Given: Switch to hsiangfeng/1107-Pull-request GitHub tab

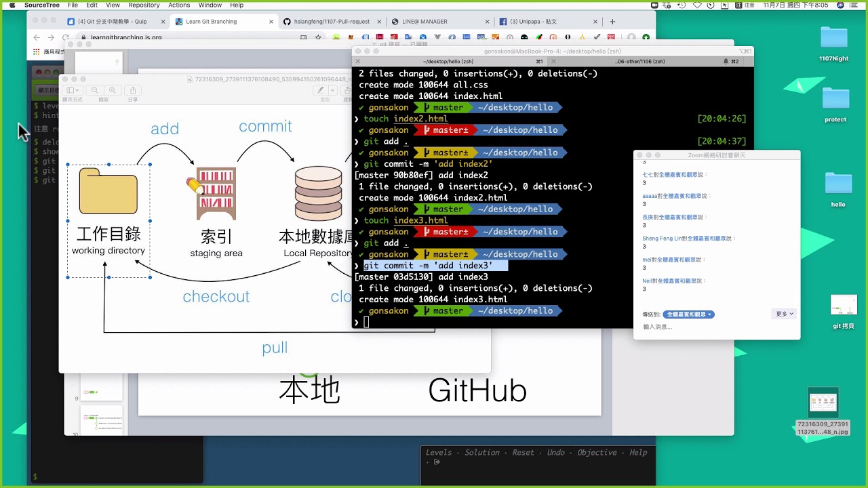Looking at the screenshot, I should [x=332, y=22].
